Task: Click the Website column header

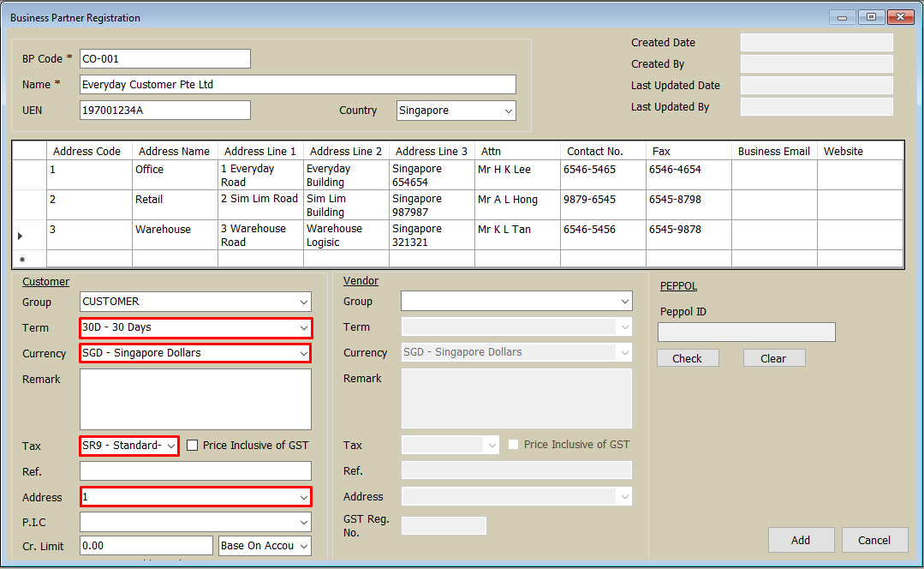Action: (x=861, y=151)
